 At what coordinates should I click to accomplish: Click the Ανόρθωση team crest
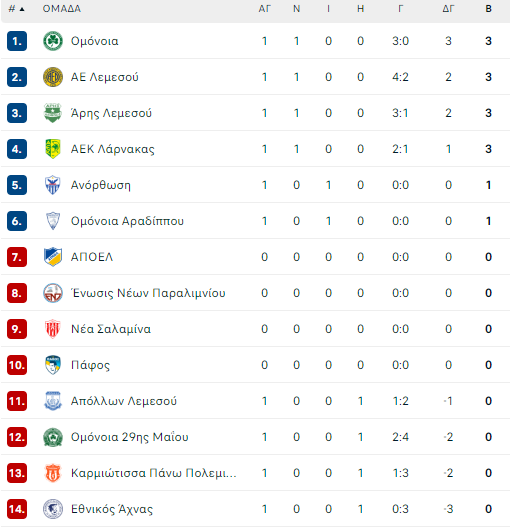click(53, 185)
